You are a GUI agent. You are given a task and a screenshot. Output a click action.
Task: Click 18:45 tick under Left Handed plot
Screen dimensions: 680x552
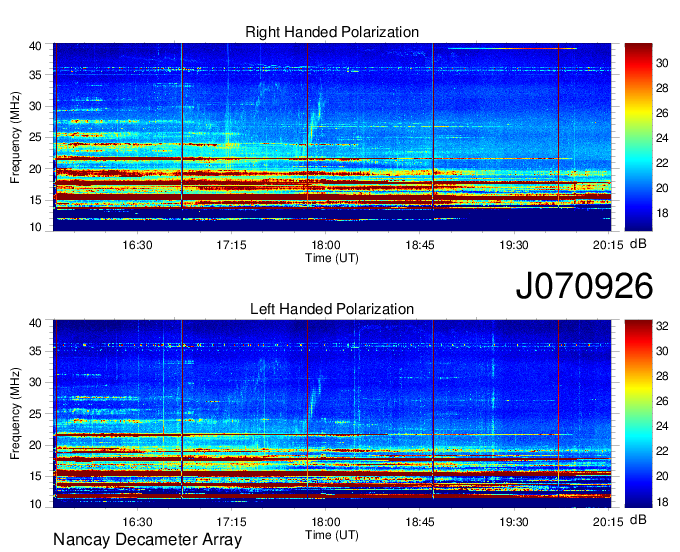click(x=420, y=522)
